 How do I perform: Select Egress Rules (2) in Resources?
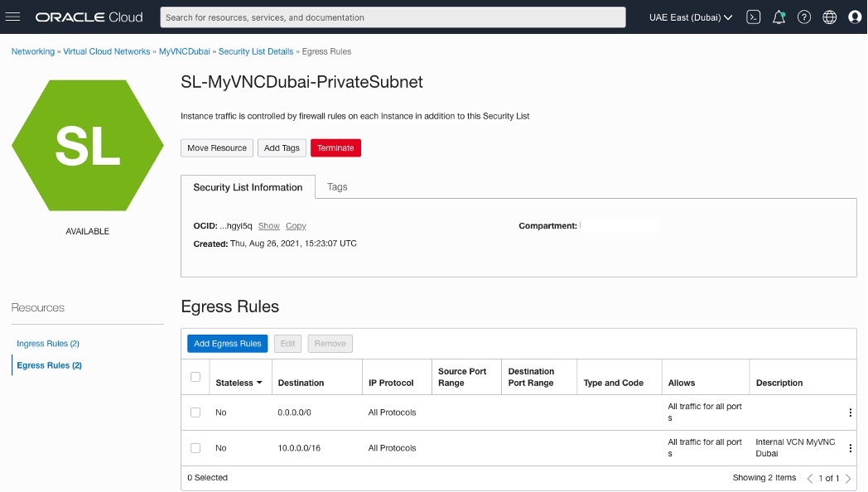coord(49,365)
